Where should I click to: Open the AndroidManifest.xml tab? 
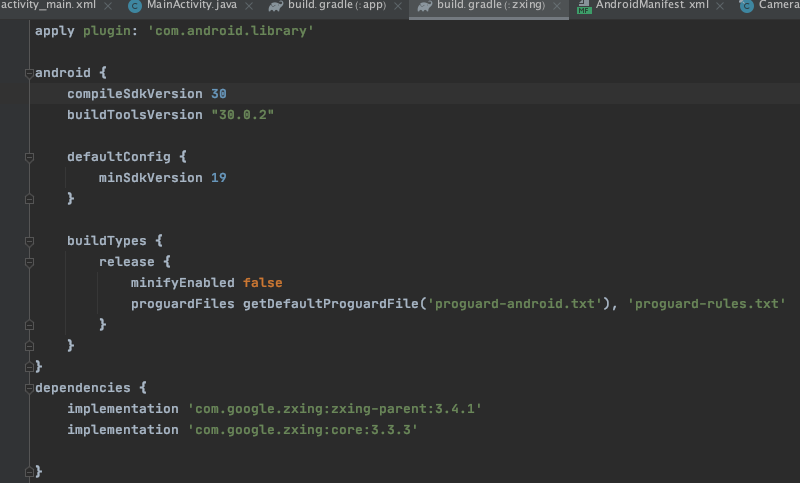tap(652, 5)
